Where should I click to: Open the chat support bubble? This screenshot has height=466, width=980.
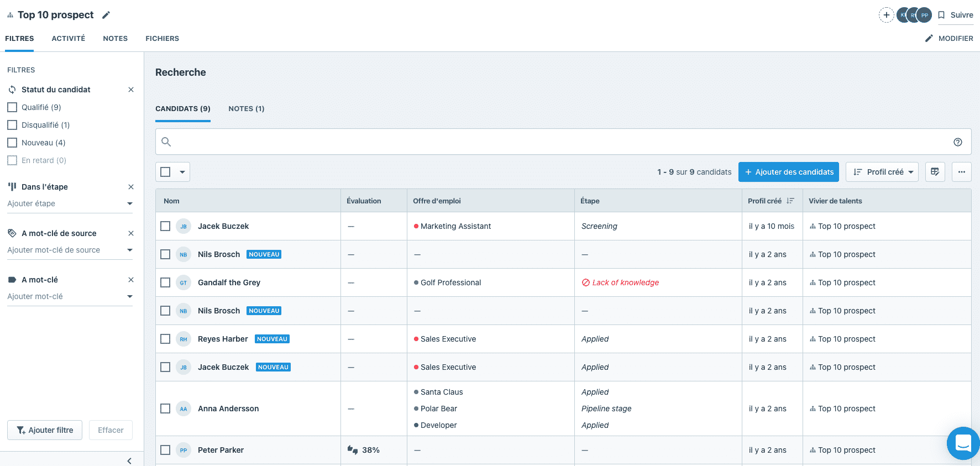pyautogui.click(x=963, y=443)
